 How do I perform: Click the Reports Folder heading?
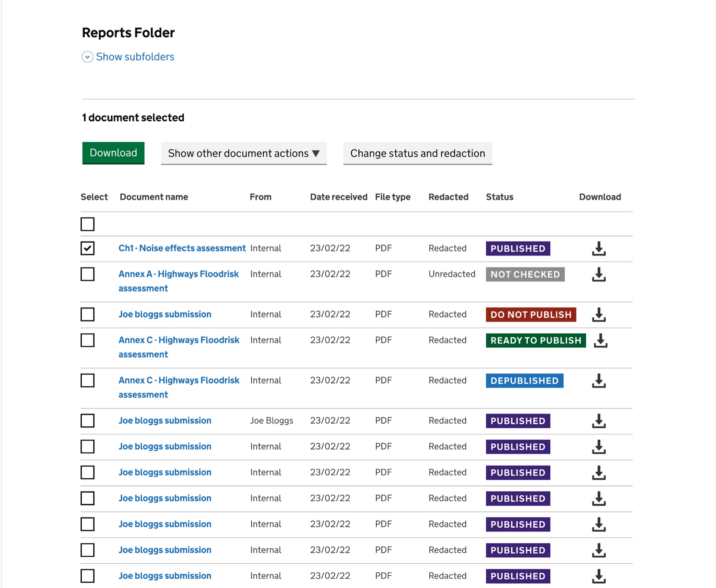click(x=128, y=33)
